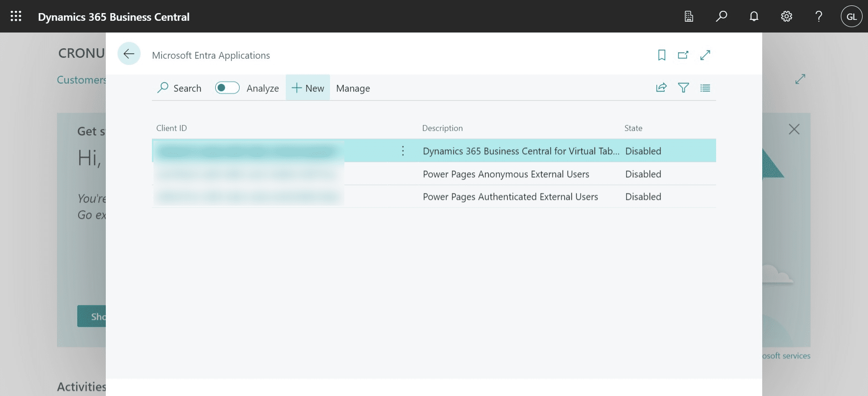Open the app launcher waffle menu
The height and width of the screenshot is (396, 868).
[x=16, y=17]
